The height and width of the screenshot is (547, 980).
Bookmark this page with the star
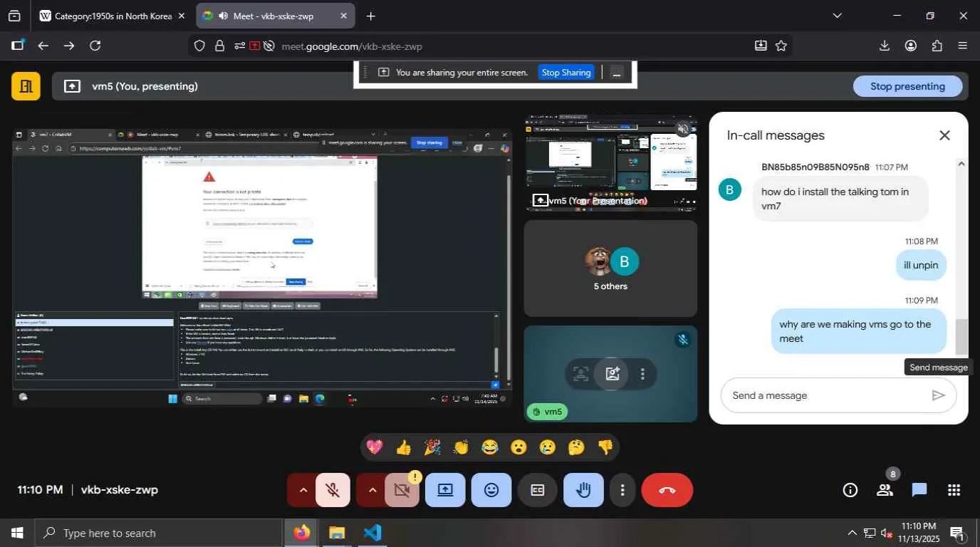(x=781, y=46)
